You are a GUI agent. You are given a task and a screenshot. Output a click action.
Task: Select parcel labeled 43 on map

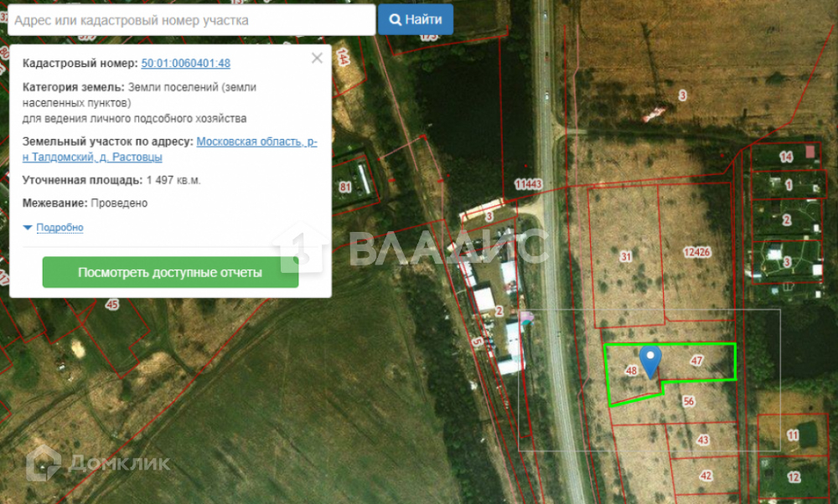coord(703,440)
